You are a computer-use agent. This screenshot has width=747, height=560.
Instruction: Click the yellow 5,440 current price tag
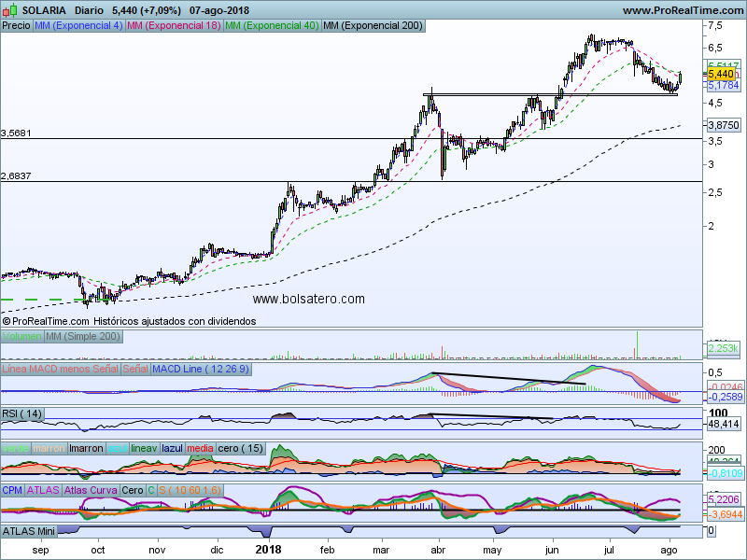pyautogui.click(x=721, y=73)
